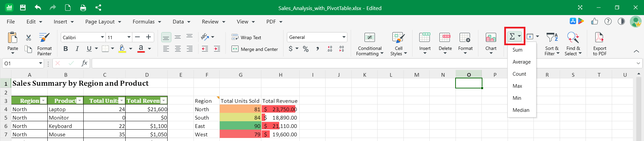Decrease decimal places

click(x=341, y=49)
